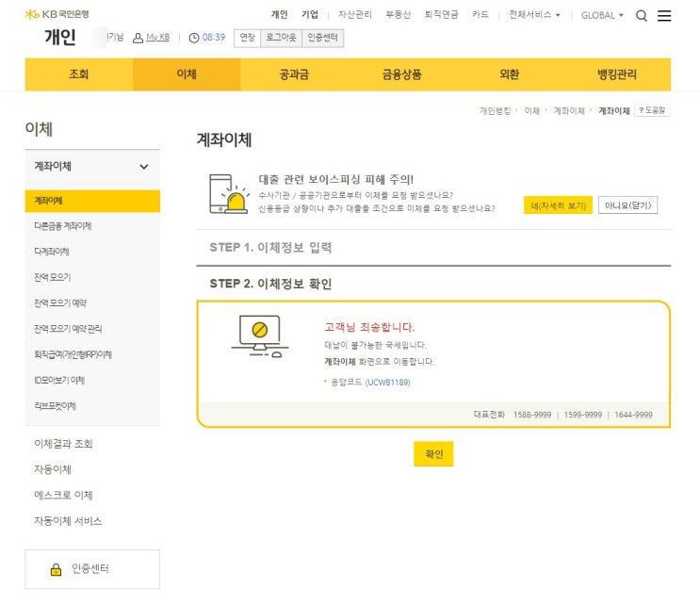The width and height of the screenshot is (700, 605).
Task: Go to 카드 in top navigation
Action: pyautogui.click(x=480, y=15)
